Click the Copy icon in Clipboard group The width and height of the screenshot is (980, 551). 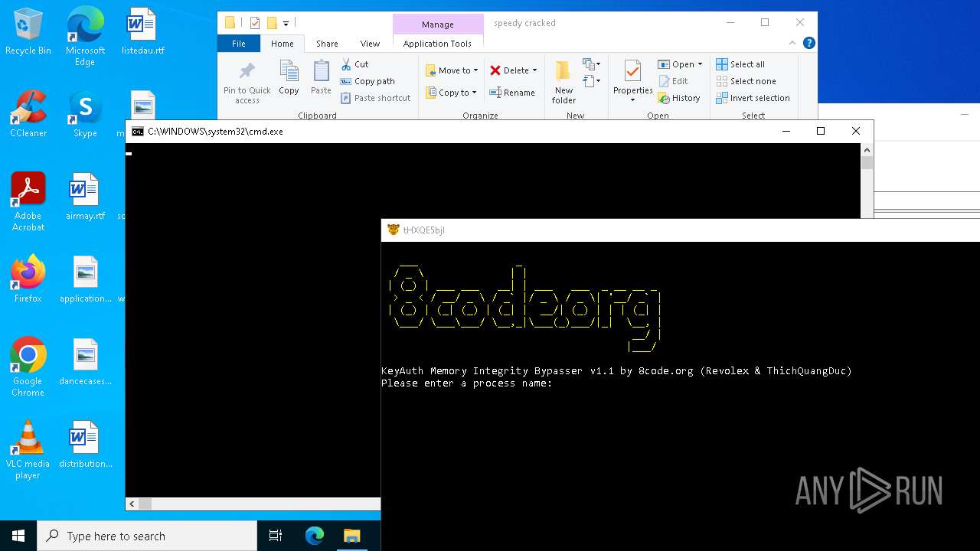pyautogui.click(x=289, y=77)
